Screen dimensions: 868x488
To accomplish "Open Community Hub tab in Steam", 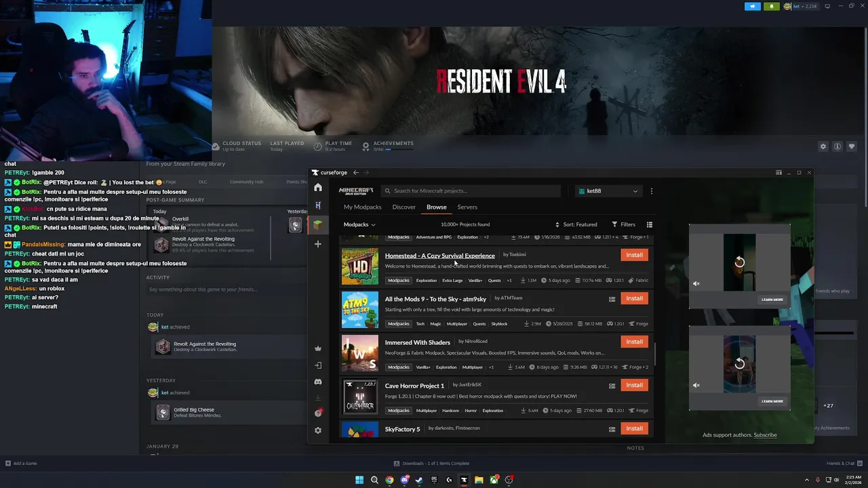I will pos(246,182).
